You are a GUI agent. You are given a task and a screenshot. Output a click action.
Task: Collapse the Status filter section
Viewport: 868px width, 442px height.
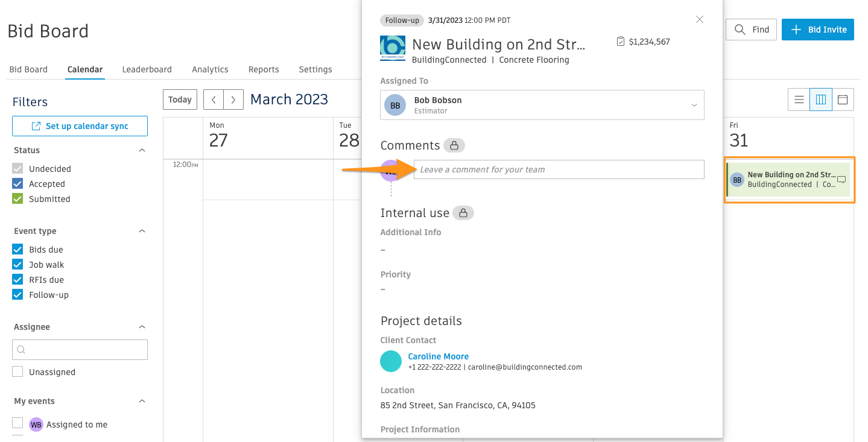point(142,150)
